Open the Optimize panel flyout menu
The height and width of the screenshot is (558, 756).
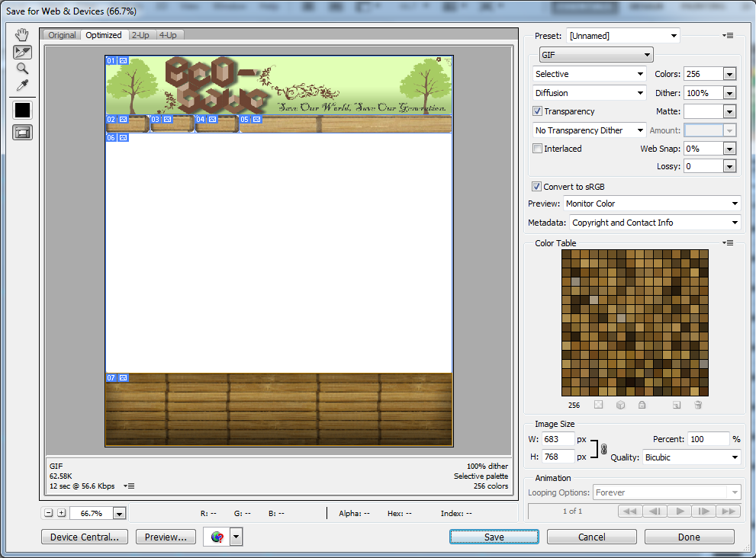(728, 36)
